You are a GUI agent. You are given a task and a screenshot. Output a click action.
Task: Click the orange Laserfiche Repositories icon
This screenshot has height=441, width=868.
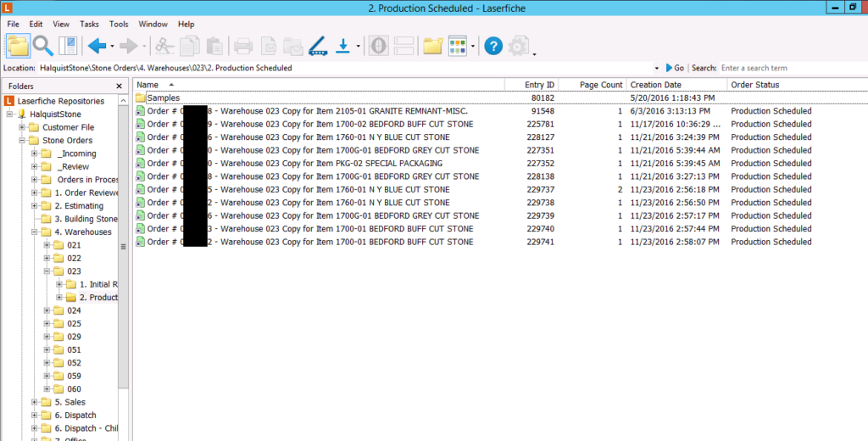coord(8,101)
